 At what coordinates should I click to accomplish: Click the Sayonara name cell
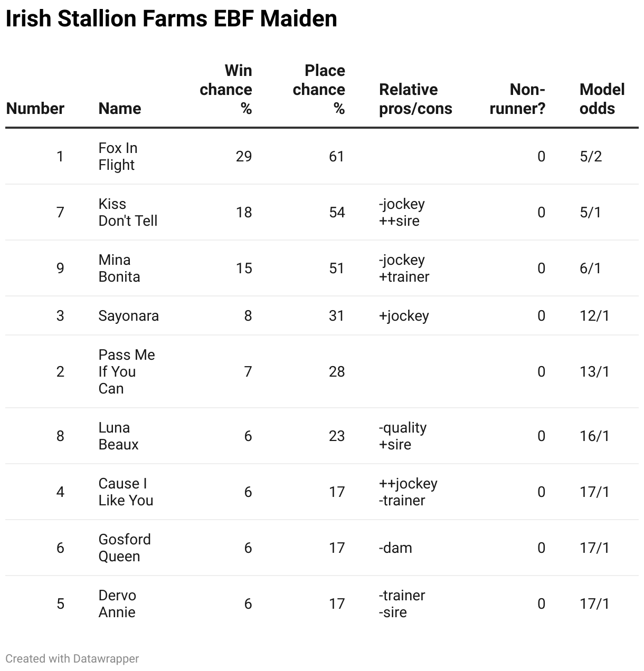128,316
